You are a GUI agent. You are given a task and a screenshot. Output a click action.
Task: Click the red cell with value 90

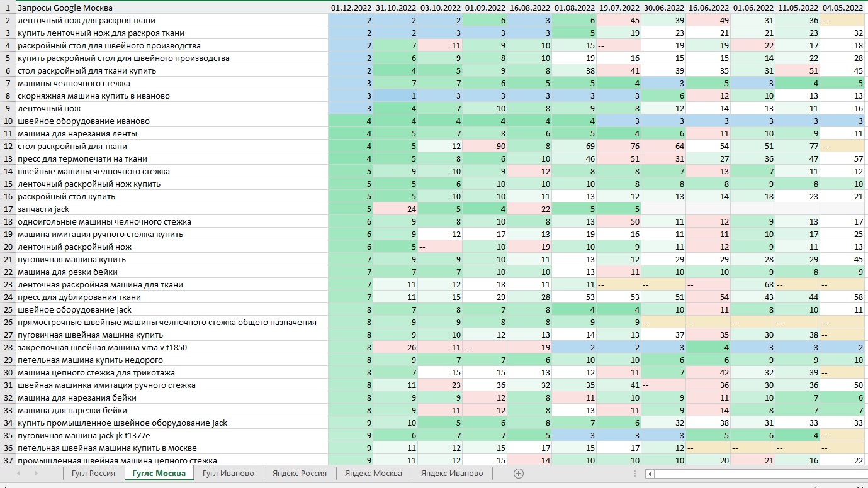point(485,146)
